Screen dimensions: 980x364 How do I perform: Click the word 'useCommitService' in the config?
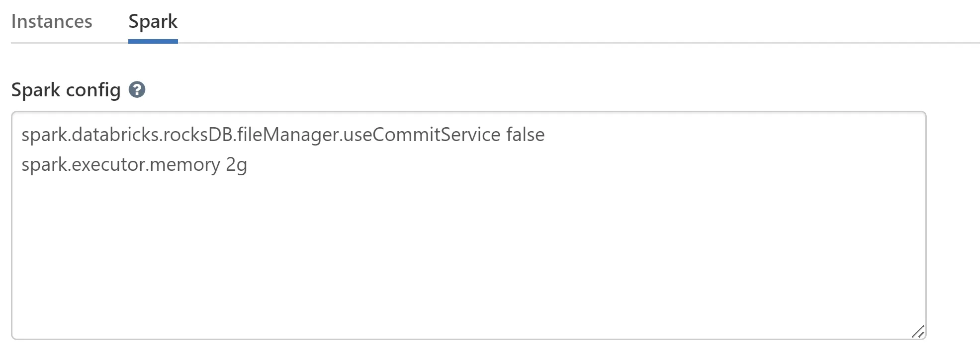tap(422, 135)
